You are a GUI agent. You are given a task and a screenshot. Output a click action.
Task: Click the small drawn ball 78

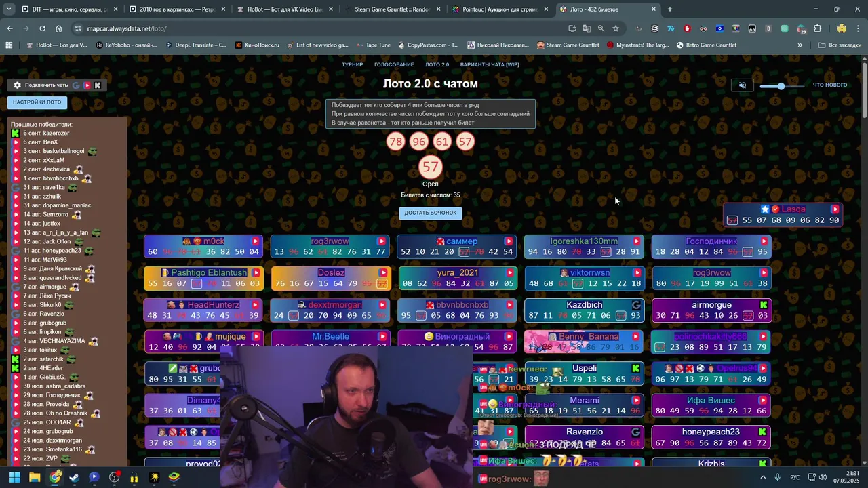pyautogui.click(x=395, y=142)
